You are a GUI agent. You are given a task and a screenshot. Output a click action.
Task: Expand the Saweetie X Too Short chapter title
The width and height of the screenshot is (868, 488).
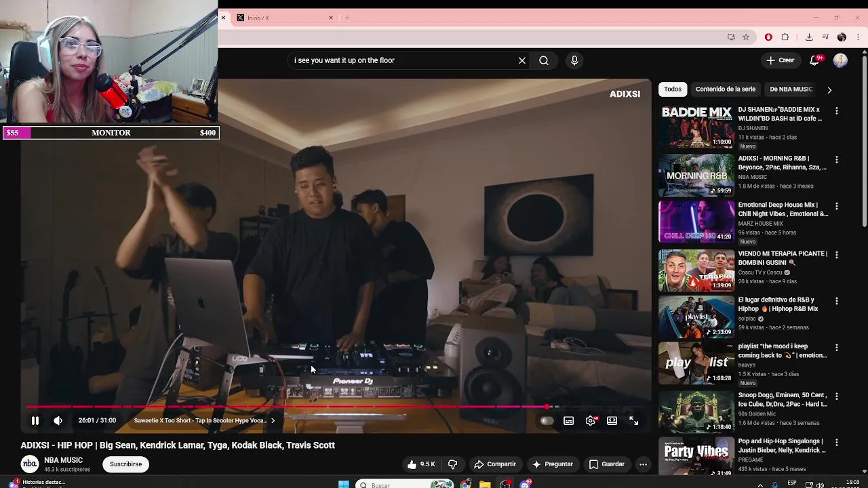coord(204,420)
